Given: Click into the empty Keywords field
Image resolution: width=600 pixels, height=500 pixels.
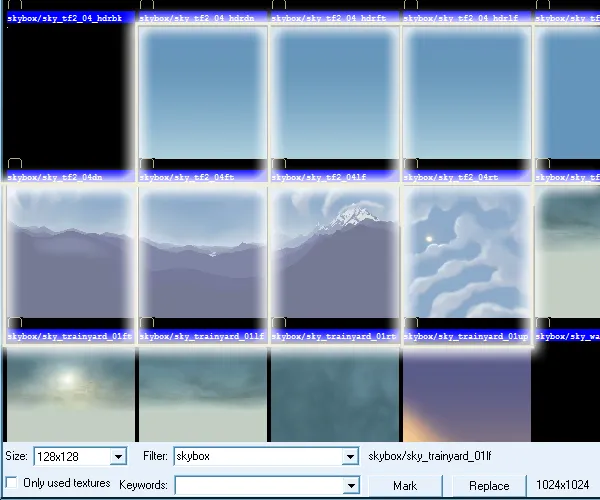Looking at the screenshot, I should tap(258, 485).
